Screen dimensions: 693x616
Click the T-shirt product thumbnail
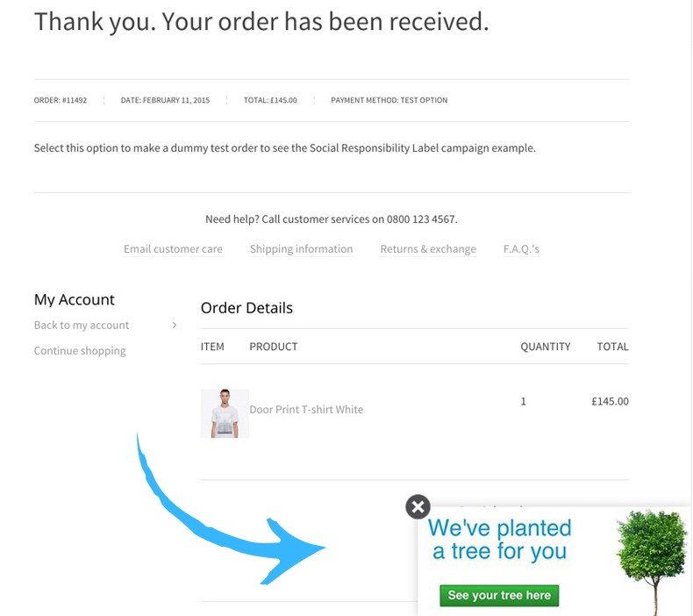(x=225, y=413)
